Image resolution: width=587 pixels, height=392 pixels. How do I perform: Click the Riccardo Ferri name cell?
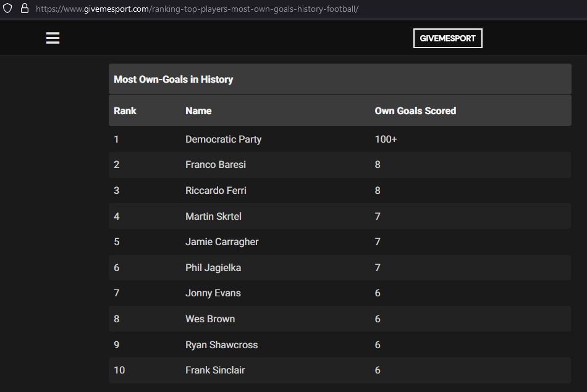click(x=216, y=190)
